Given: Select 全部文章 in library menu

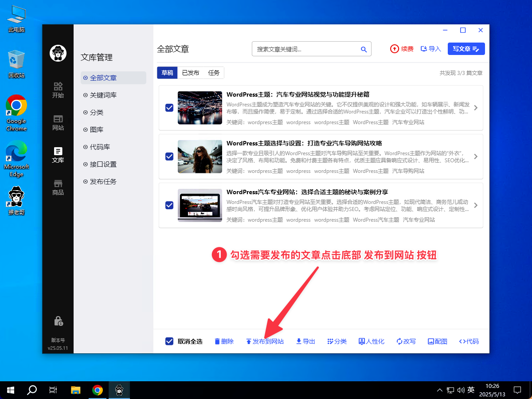Looking at the screenshot, I should tap(113, 78).
